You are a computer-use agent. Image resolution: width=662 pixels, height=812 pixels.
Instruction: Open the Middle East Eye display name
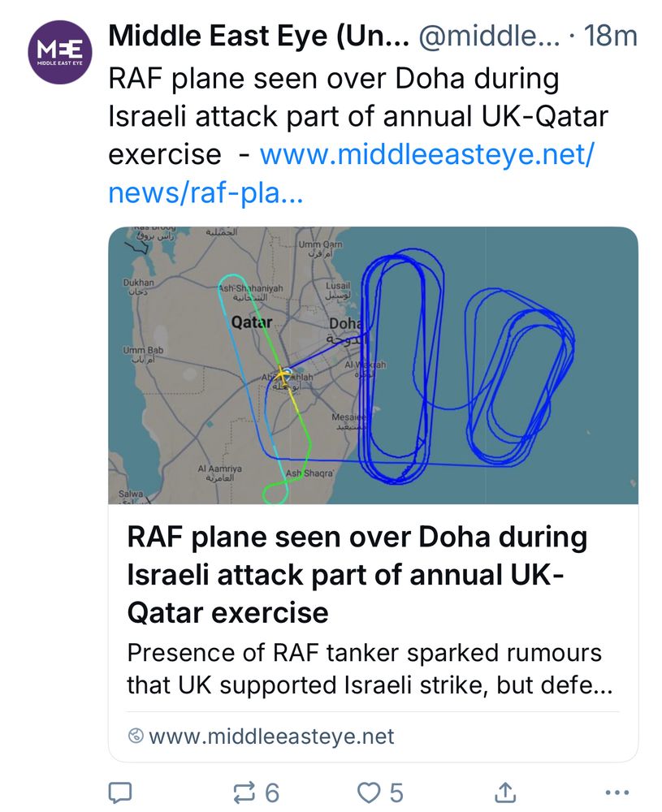coord(258,37)
